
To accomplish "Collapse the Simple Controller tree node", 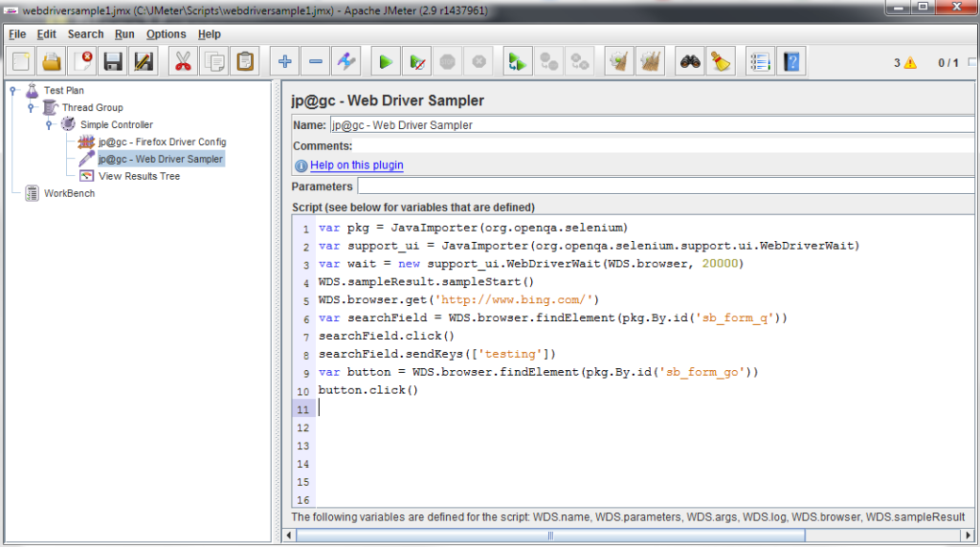I will [x=49, y=125].
